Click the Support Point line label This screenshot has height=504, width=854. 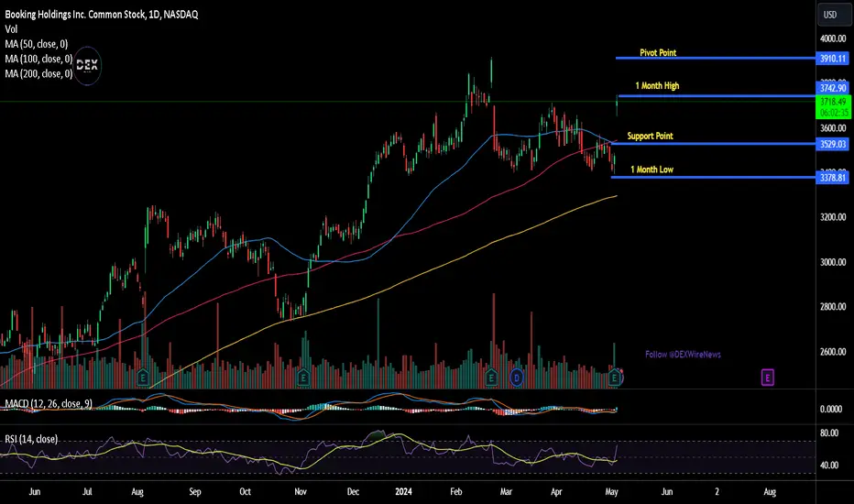coord(650,136)
